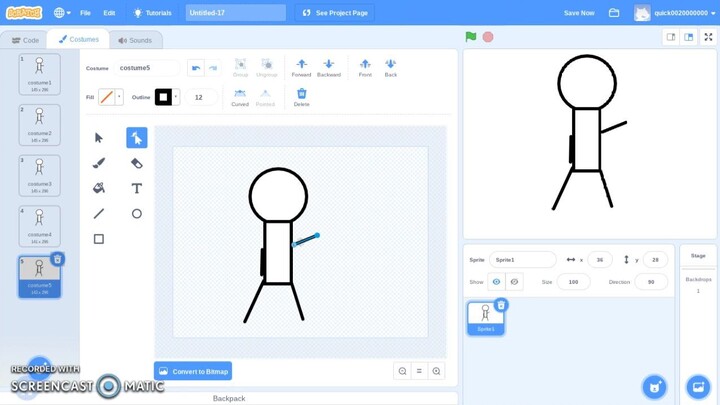The height and width of the screenshot is (405, 720).
Task: Select the Circle tool
Action: (137, 213)
